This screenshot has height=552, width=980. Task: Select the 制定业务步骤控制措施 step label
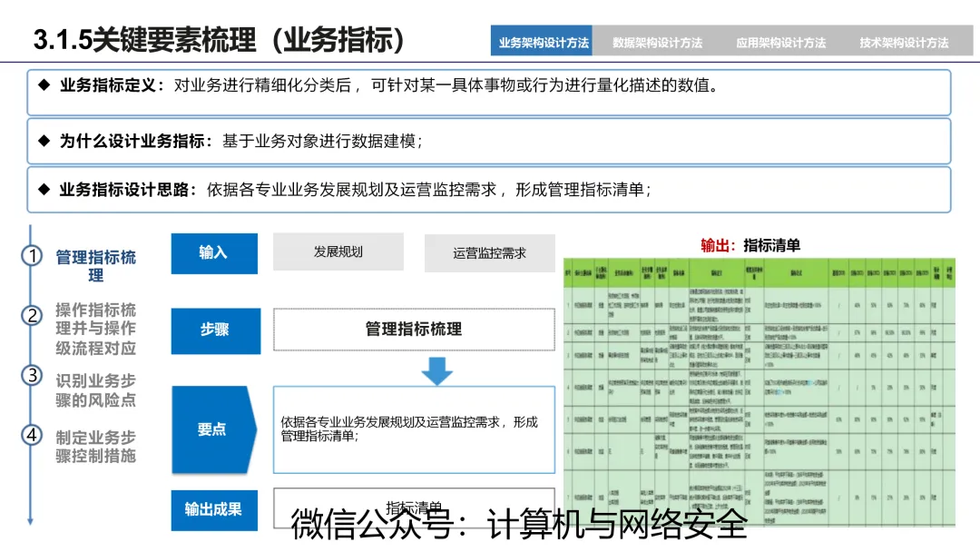(95, 447)
